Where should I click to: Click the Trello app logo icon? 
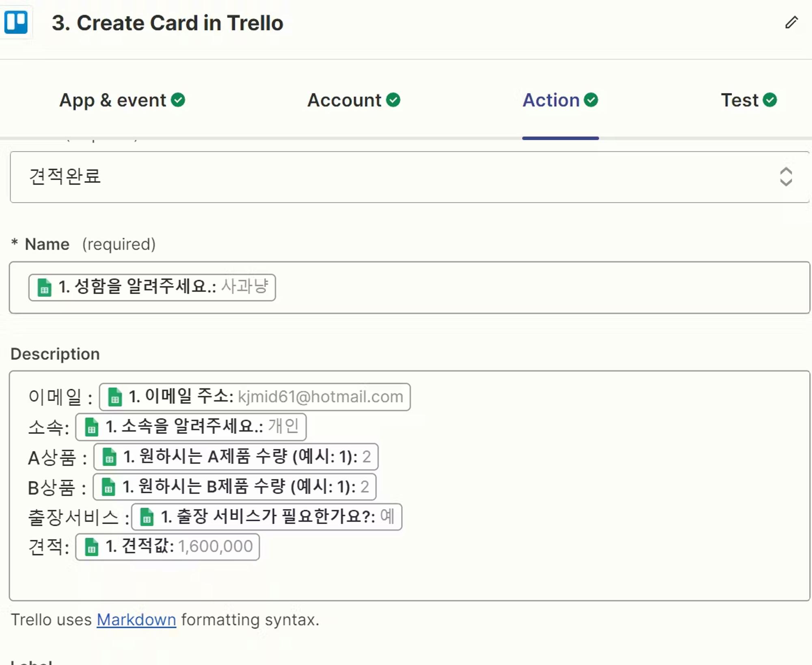[16, 22]
